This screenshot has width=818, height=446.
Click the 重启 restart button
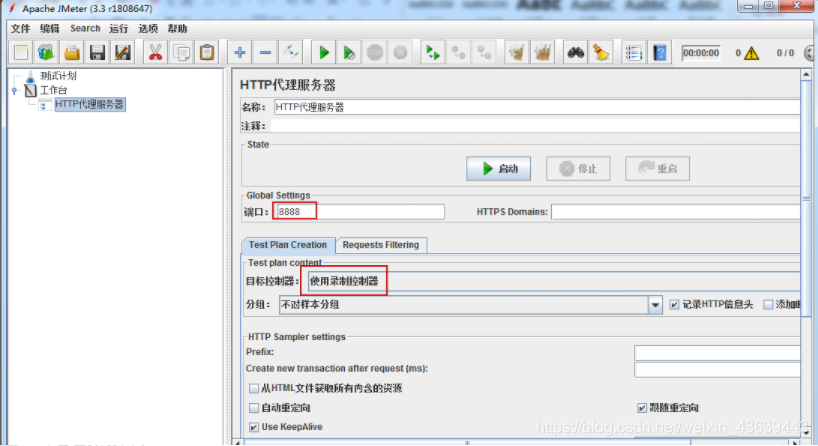point(657,168)
